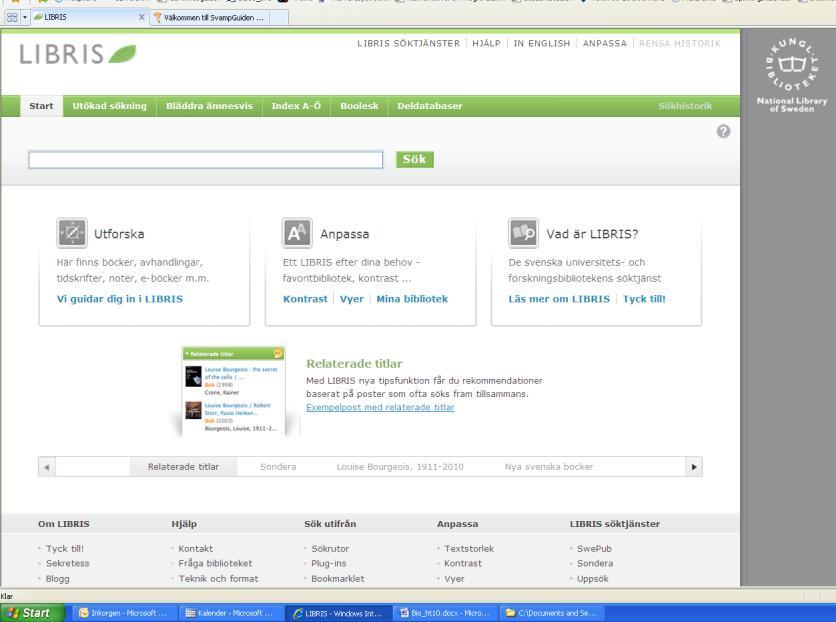The height and width of the screenshot is (622, 836).
Task: Select Relaterade titlar carousel item
Action: pos(183,467)
